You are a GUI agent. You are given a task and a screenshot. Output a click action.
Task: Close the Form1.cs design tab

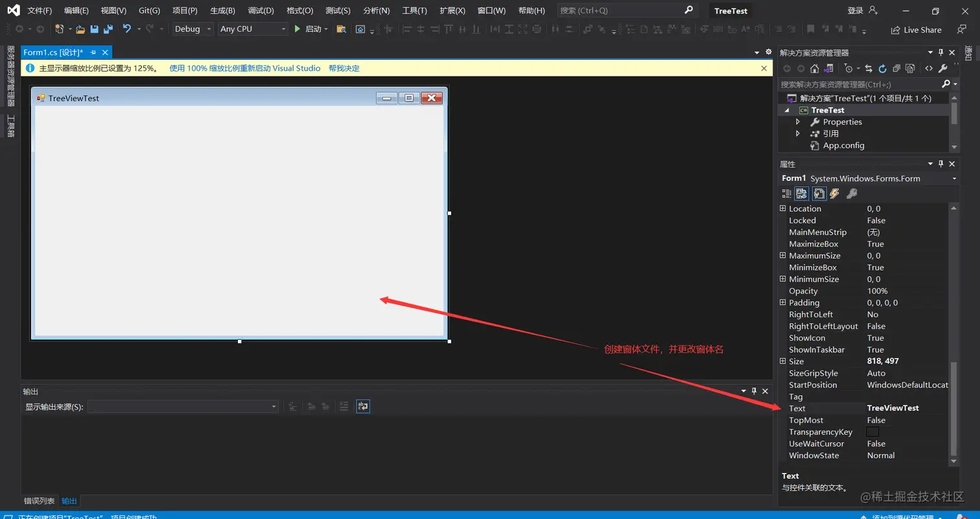105,53
